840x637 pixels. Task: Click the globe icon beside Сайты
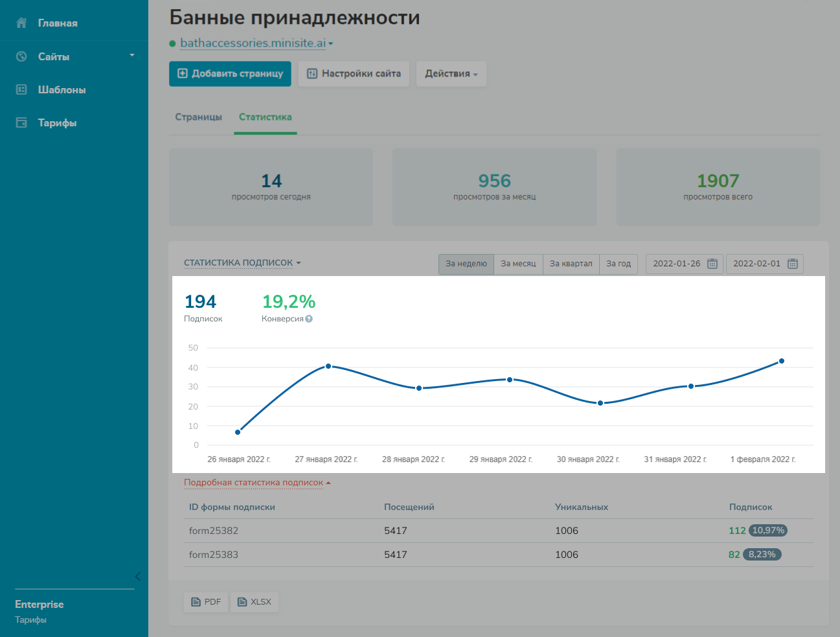(21, 56)
